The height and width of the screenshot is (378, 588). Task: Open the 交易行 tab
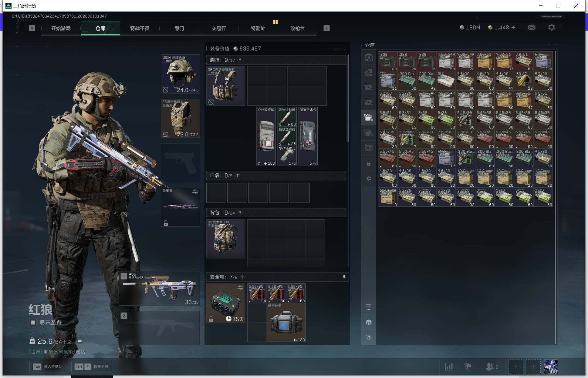(x=218, y=28)
